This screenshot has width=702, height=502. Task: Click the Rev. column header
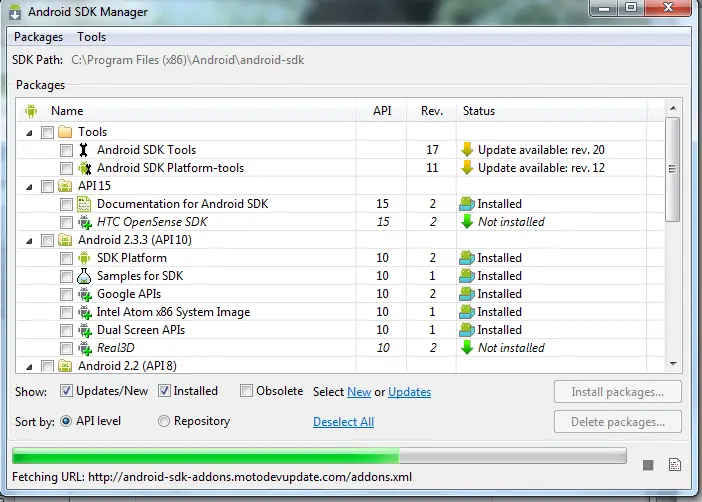point(432,111)
